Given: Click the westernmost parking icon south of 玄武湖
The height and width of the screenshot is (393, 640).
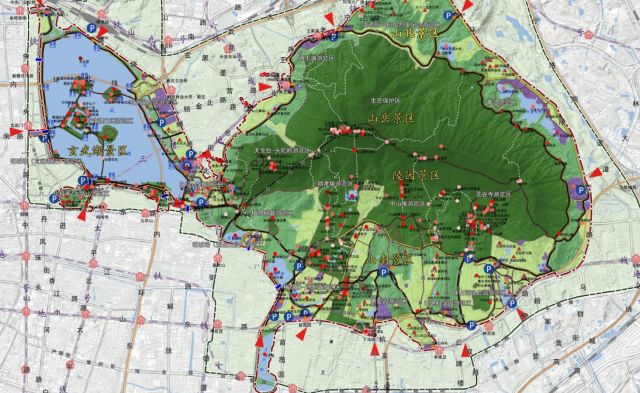Looking at the screenshot, I should pos(53,199).
